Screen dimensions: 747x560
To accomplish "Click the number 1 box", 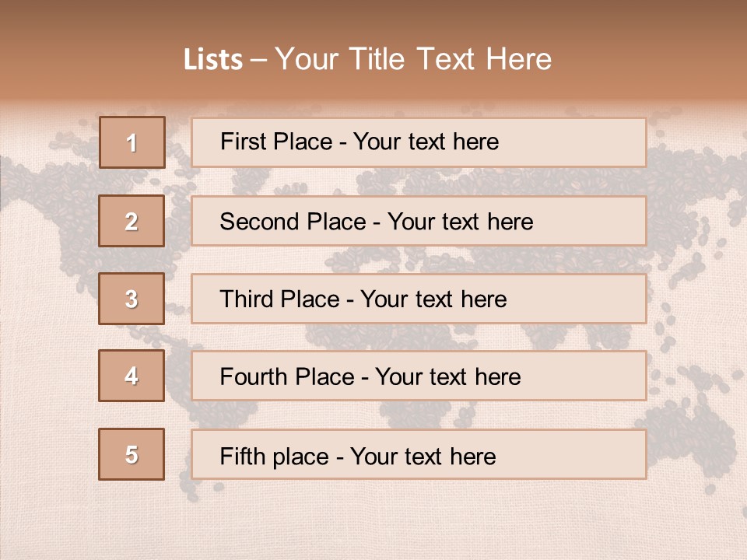I will pyautogui.click(x=132, y=142).
